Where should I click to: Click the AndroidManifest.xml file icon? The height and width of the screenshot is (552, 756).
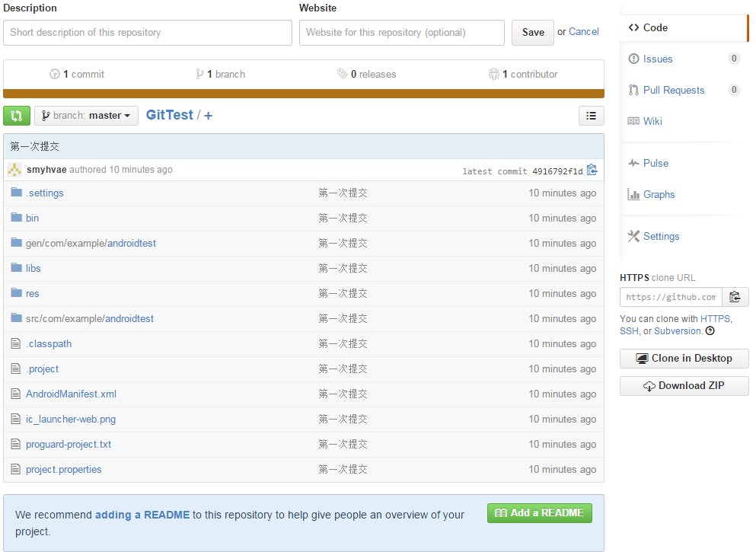16,394
